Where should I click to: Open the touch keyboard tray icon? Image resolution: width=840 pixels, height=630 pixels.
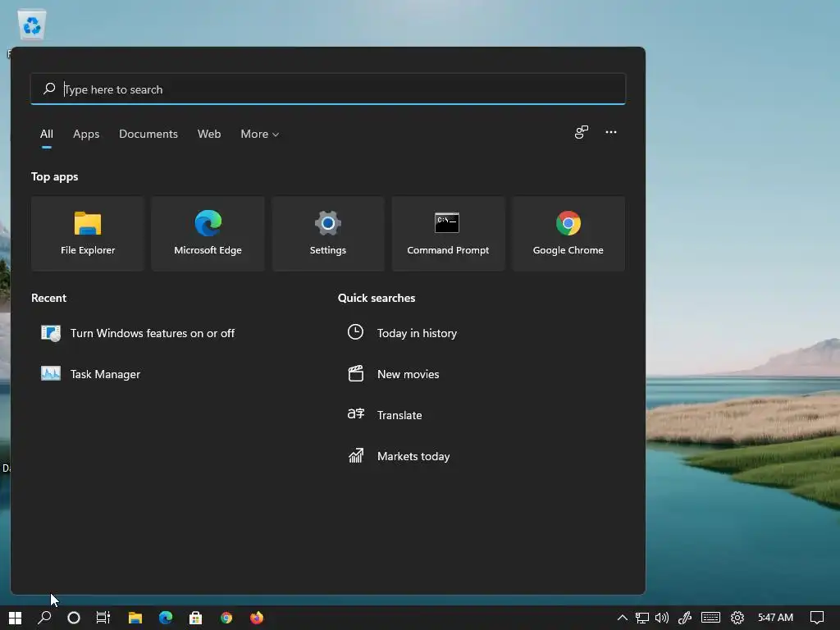point(710,618)
